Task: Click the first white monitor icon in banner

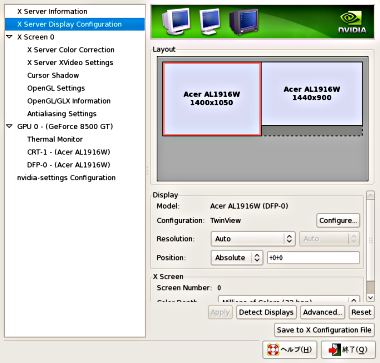Action: (176, 21)
